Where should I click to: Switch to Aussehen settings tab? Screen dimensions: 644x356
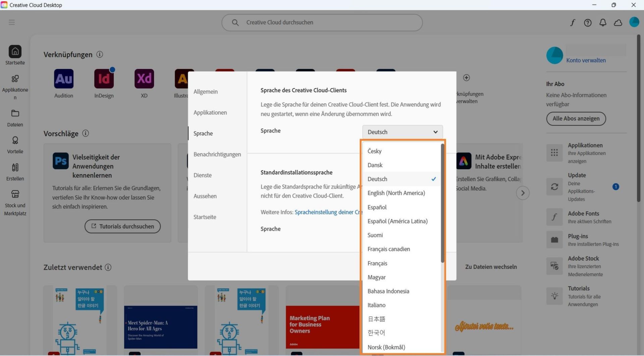coord(205,196)
